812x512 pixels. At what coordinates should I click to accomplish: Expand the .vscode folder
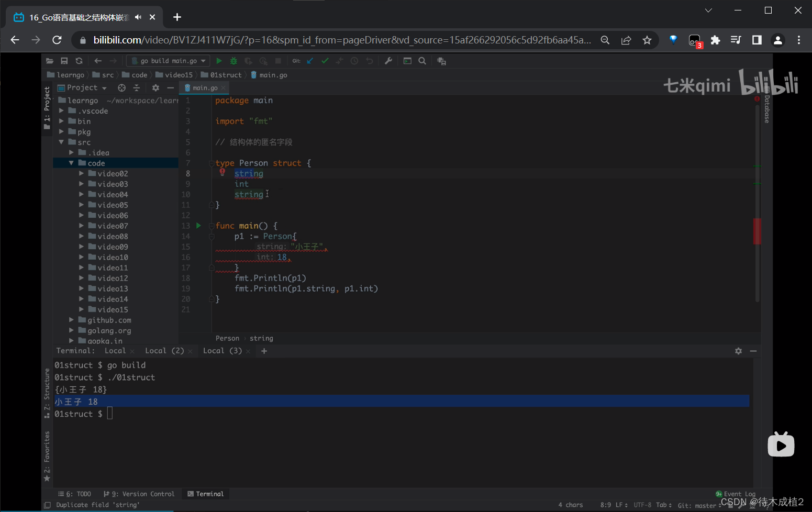[61, 111]
